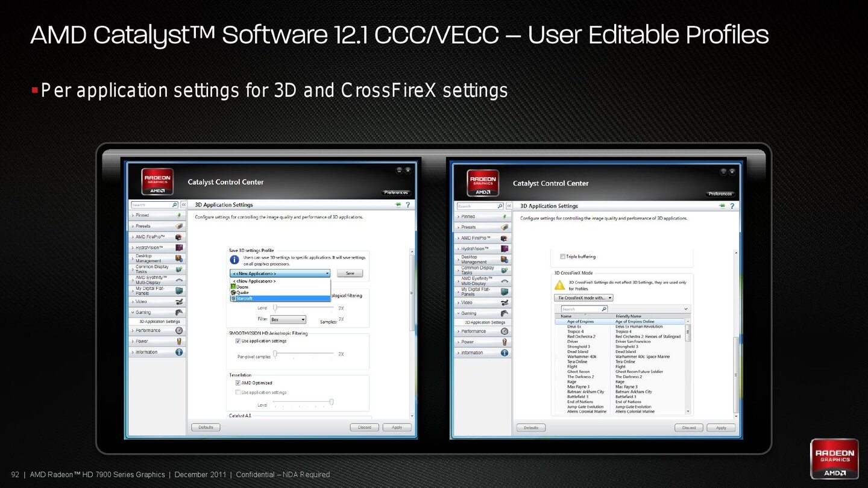Choose '<New Application>' entry in dropdown list
The height and width of the screenshot is (488, 868).
[x=280, y=281]
